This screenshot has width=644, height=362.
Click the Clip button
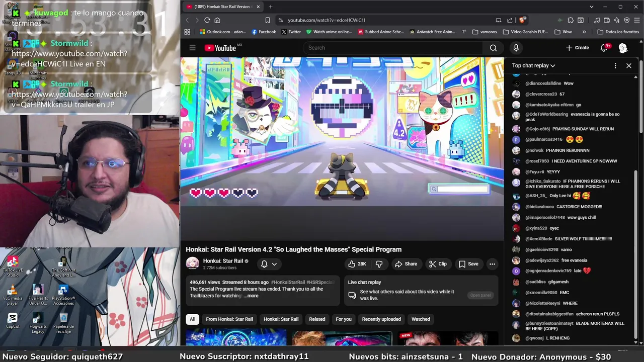coord(438,264)
